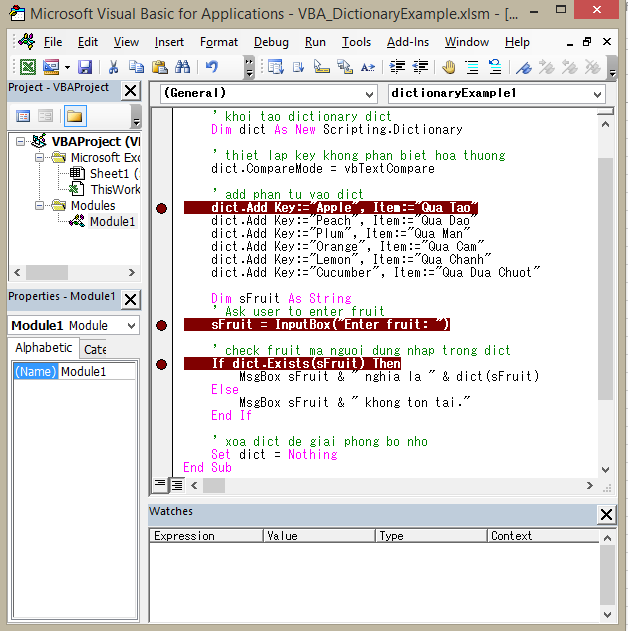Click the Clear All Bookmarks icon

593,67
